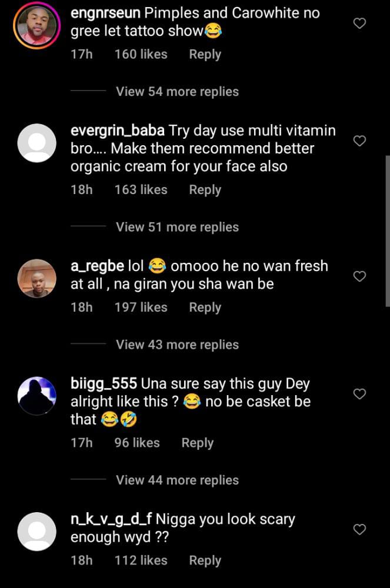The image size is (390, 588).
Task: Open username link biigg_555
Action: click(104, 384)
